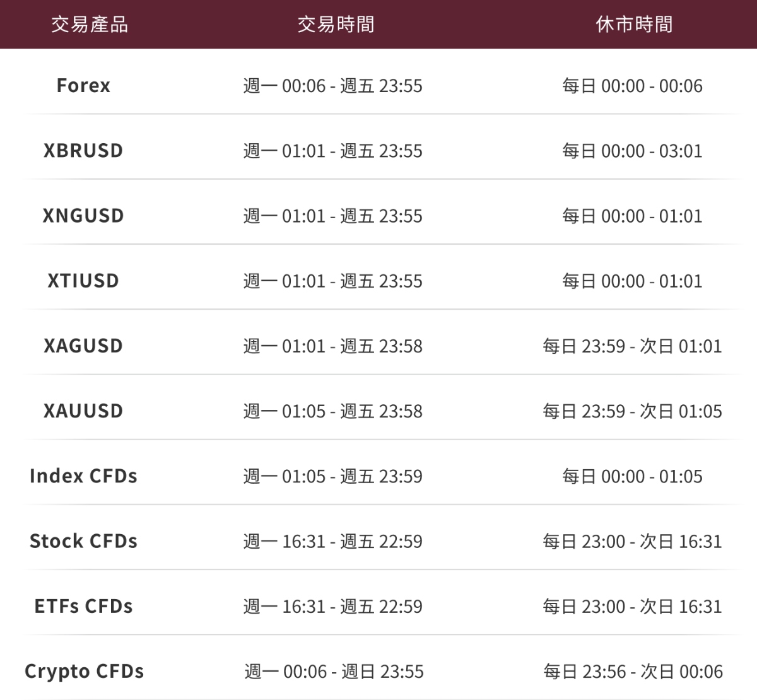Click XAGUSD trading time ending 23:58

pos(333,346)
